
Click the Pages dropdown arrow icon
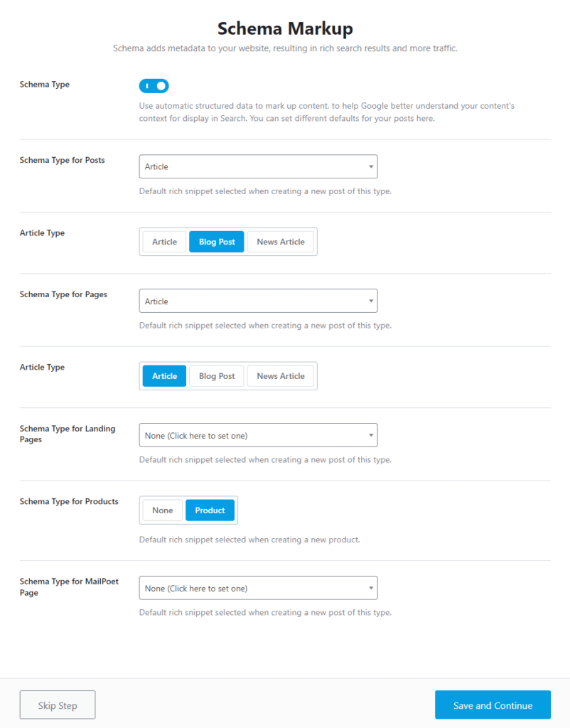(371, 301)
